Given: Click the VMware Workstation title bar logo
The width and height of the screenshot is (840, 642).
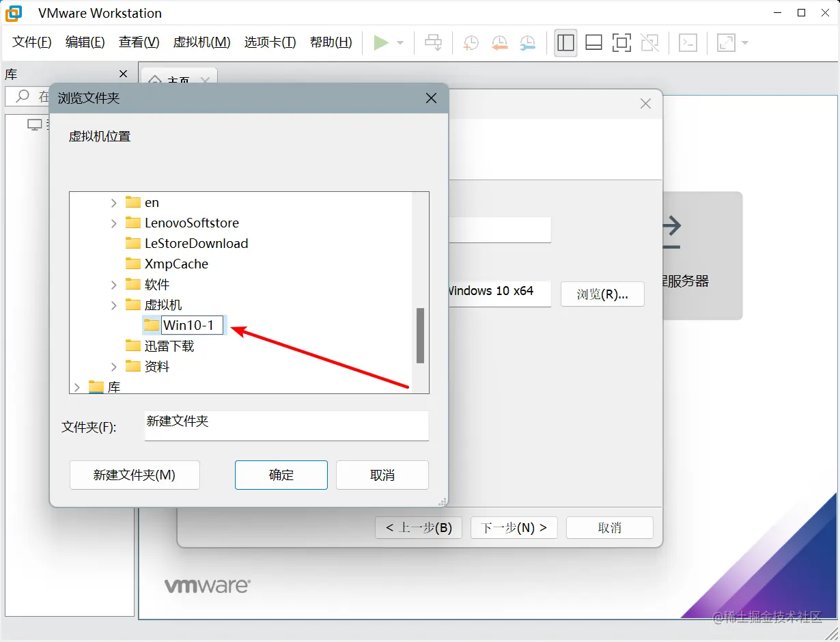Looking at the screenshot, I should pyautogui.click(x=14, y=13).
